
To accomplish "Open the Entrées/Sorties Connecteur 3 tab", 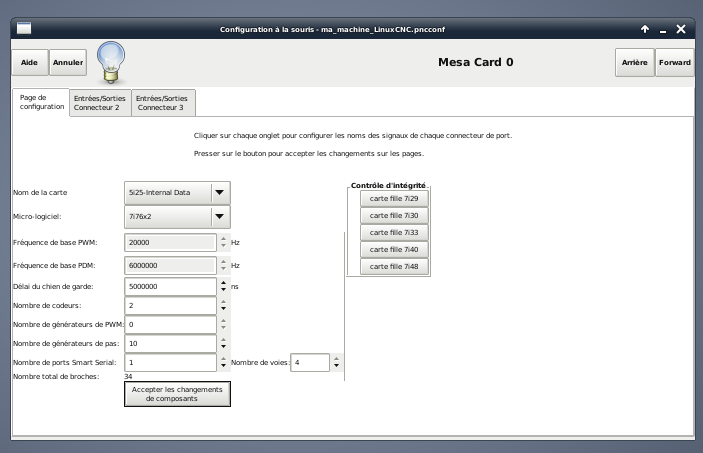I will (x=162, y=103).
